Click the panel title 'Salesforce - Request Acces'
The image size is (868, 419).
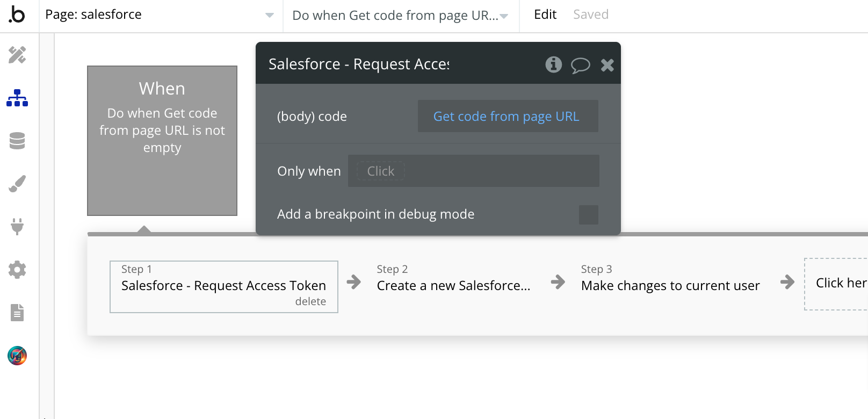(x=359, y=64)
